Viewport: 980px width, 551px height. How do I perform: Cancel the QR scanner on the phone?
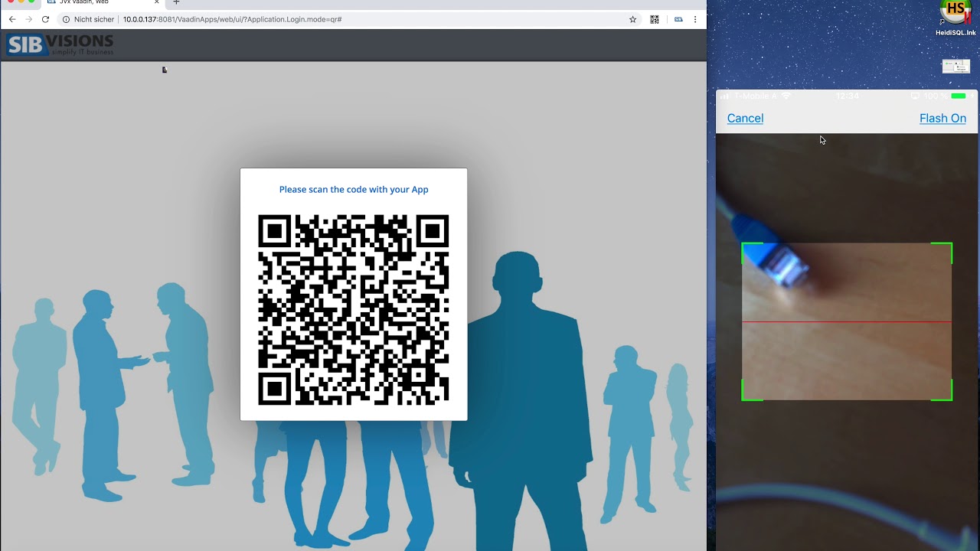(x=745, y=118)
